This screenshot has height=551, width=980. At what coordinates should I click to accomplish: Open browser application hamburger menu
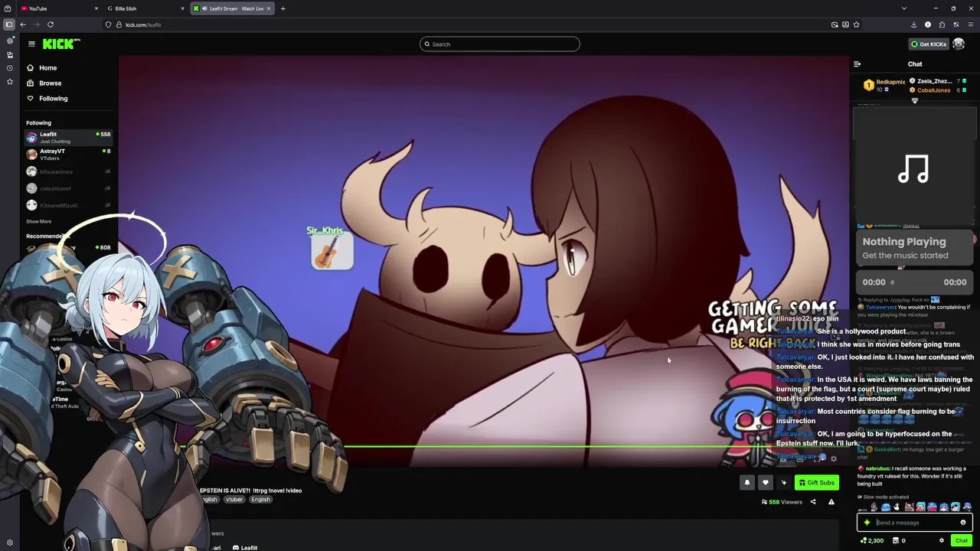pos(970,24)
